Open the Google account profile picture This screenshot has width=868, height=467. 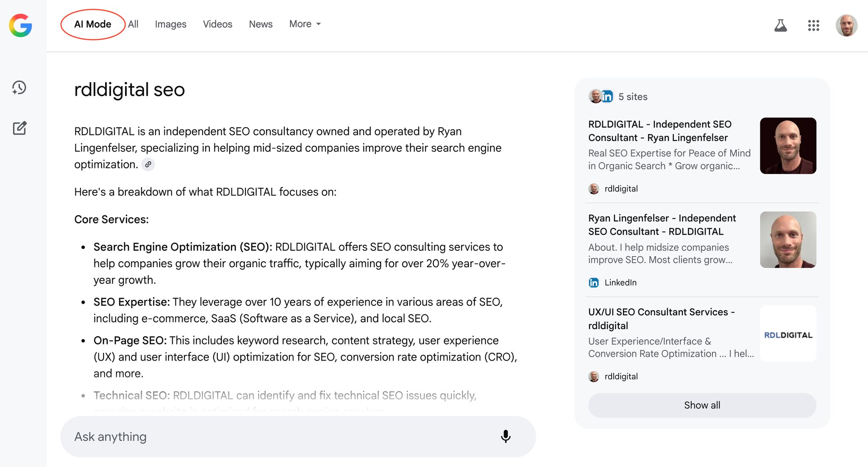pos(846,25)
